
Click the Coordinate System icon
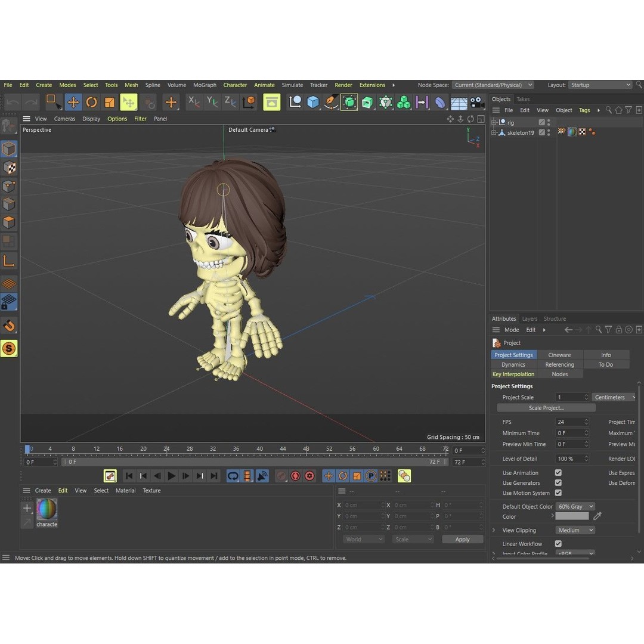[x=249, y=103]
